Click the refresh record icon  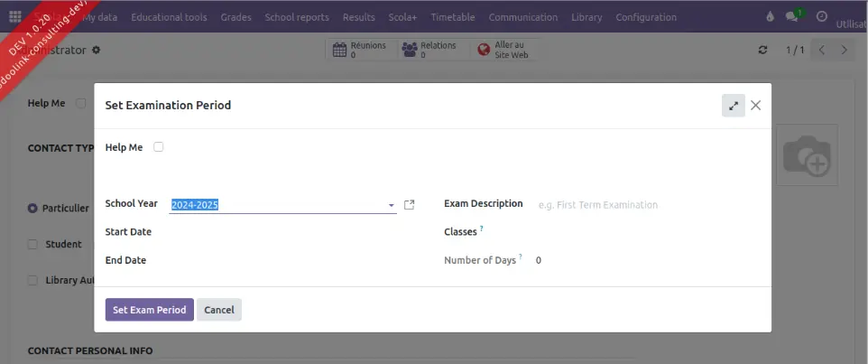pos(763,51)
